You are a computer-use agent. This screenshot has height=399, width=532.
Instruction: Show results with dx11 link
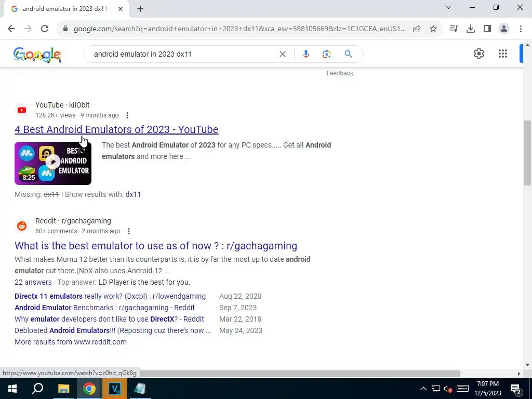click(133, 194)
